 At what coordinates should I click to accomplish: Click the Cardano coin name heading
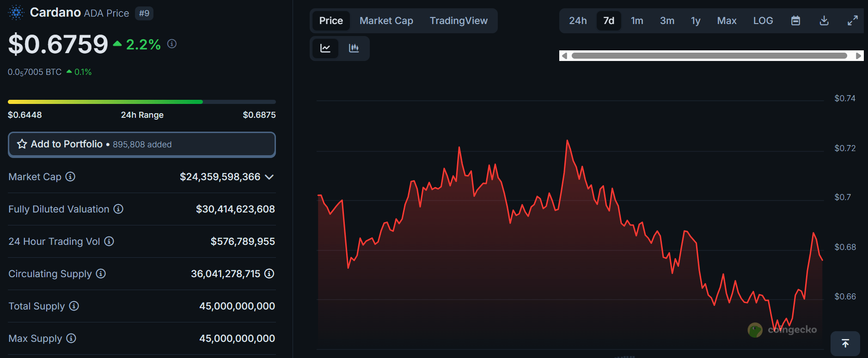pyautogui.click(x=55, y=12)
